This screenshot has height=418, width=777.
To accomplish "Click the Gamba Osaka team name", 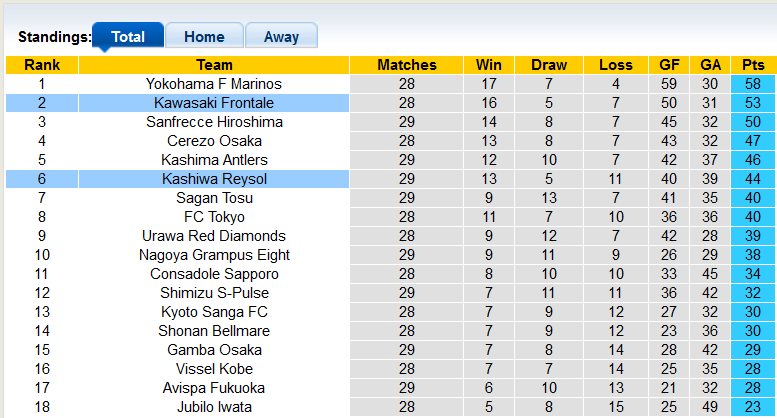I will click(214, 350).
